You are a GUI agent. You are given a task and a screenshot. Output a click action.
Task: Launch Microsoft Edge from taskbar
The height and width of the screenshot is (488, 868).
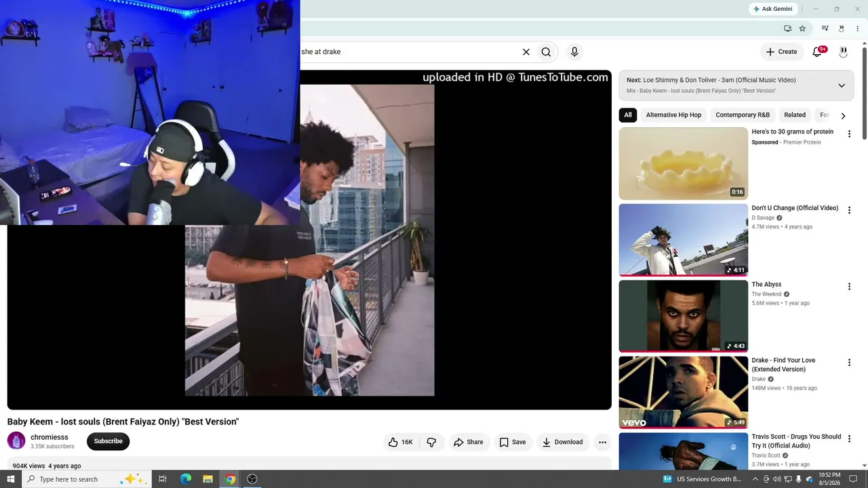click(185, 479)
